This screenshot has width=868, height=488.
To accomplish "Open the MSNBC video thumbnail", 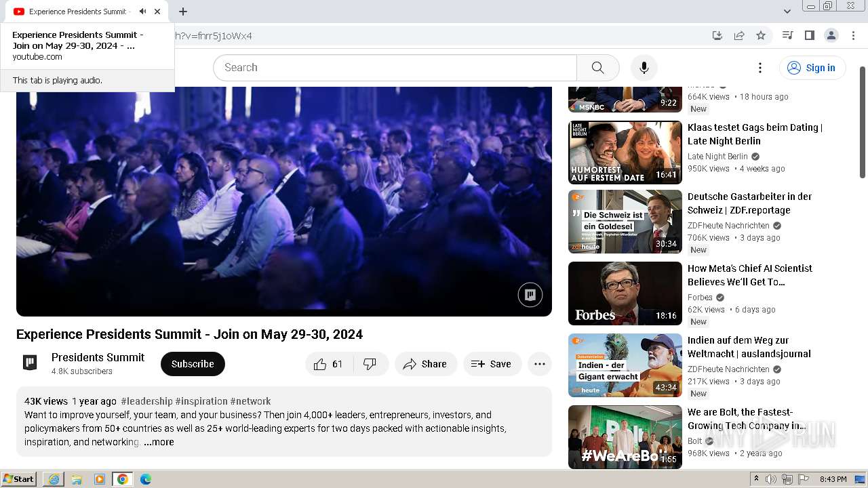I will pyautogui.click(x=625, y=100).
